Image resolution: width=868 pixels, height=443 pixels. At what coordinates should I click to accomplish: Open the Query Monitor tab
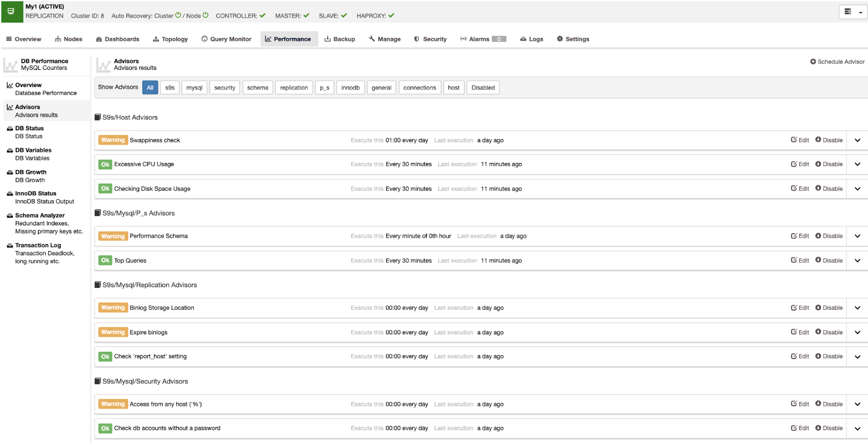coord(226,39)
